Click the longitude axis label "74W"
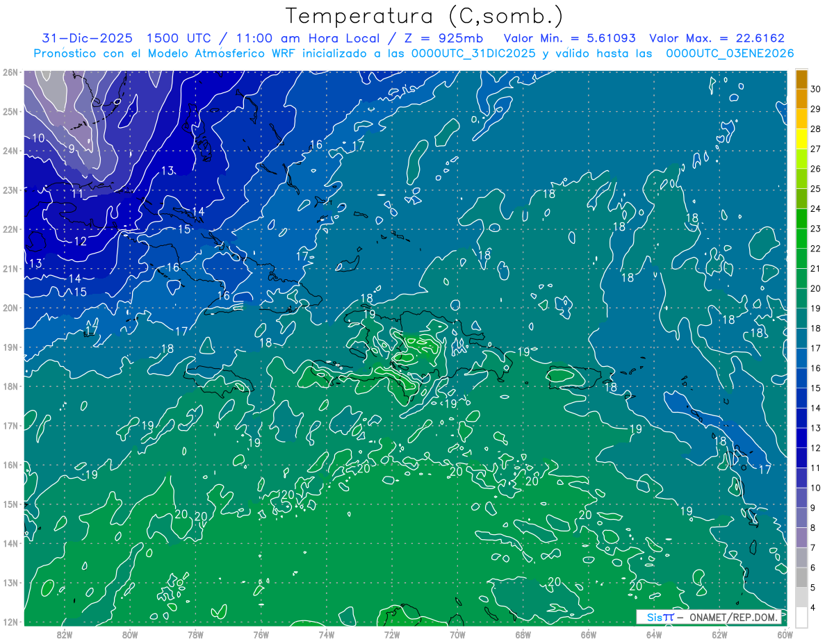 (327, 634)
